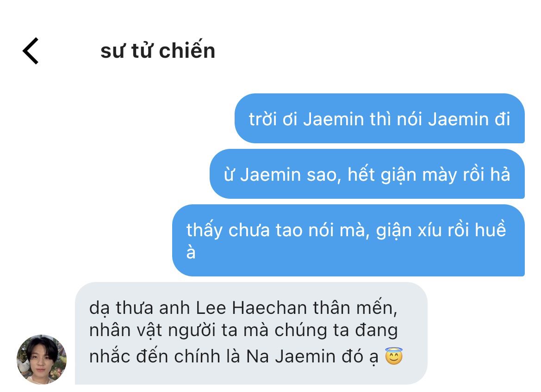
Task: Select the message 'trời ơi Jaemin thì nói Jaemin đi'
Action: (379, 118)
